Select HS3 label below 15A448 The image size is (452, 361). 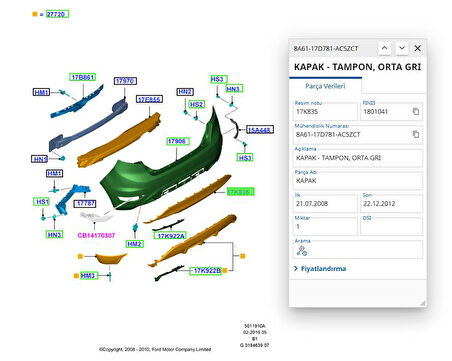pyautogui.click(x=245, y=157)
